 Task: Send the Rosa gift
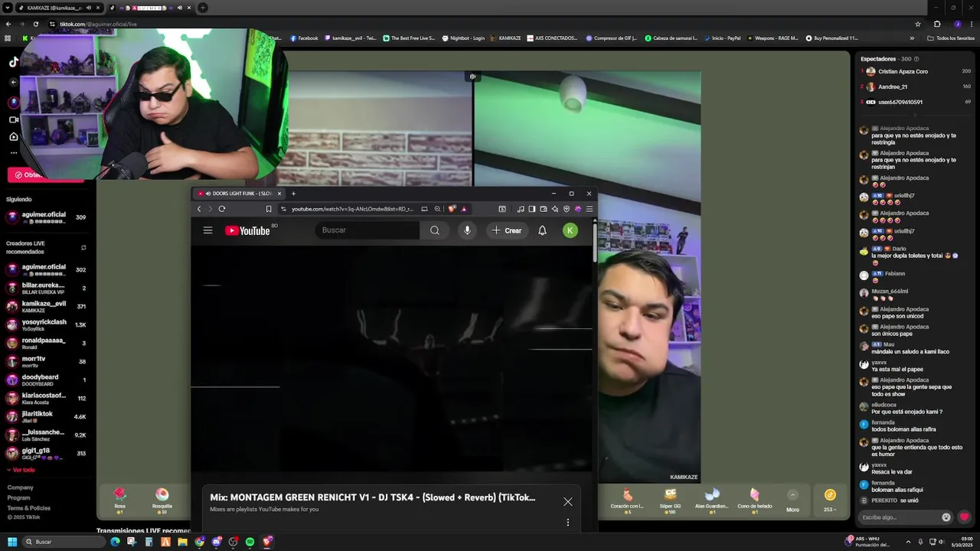pos(119,500)
